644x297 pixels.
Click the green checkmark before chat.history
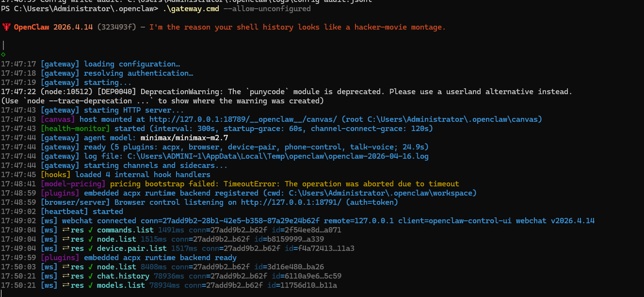[90, 276]
